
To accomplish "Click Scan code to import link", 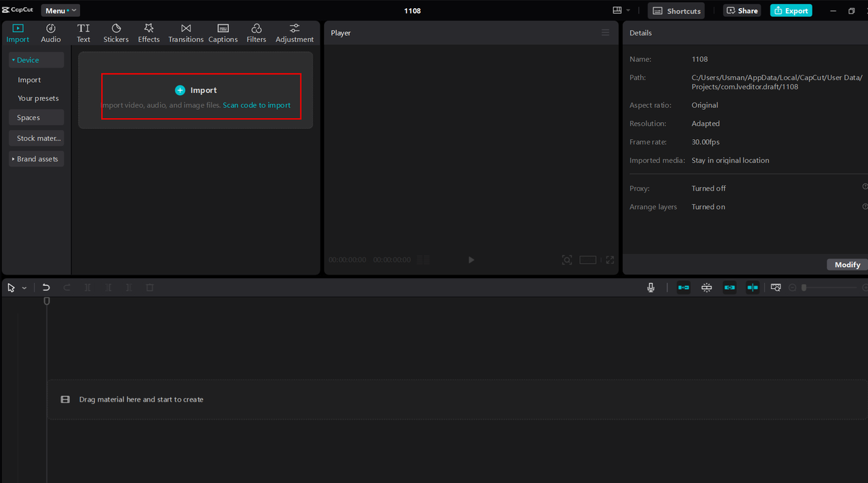I will tap(256, 105).
